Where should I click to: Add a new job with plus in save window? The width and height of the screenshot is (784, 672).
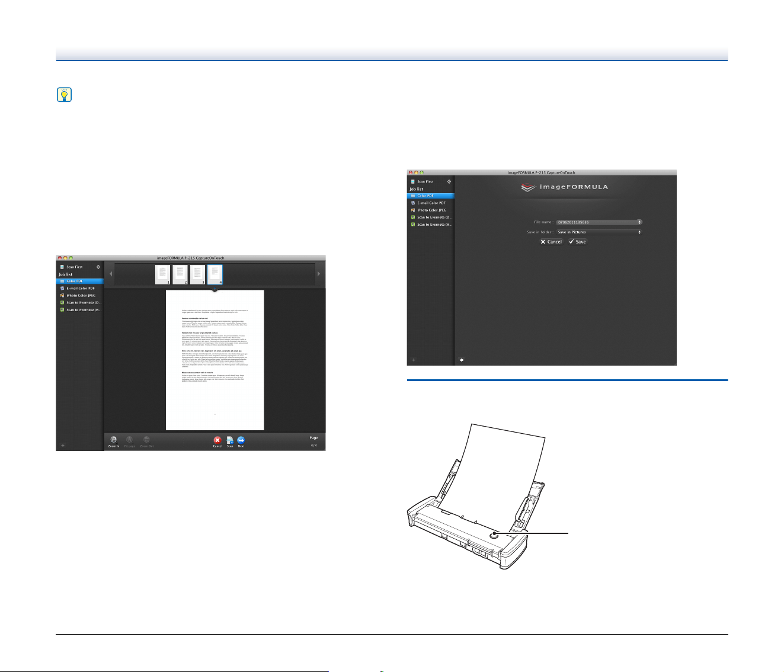(414, 360)
